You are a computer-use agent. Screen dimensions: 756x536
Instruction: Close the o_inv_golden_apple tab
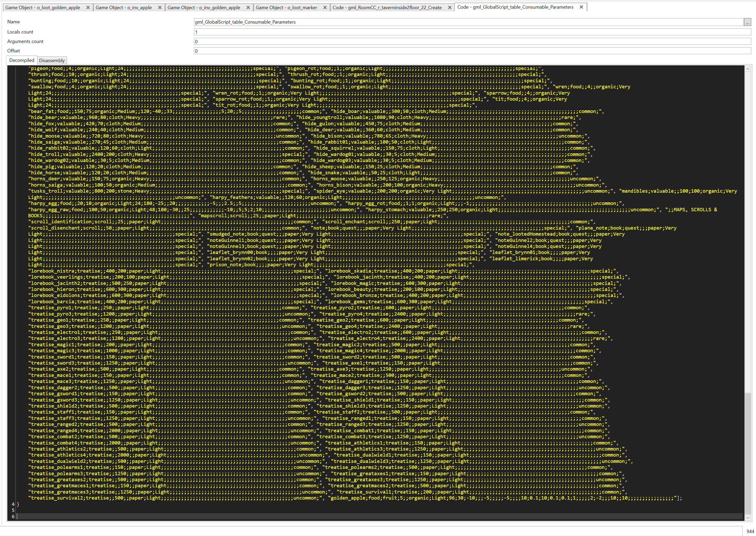point(248,8)
